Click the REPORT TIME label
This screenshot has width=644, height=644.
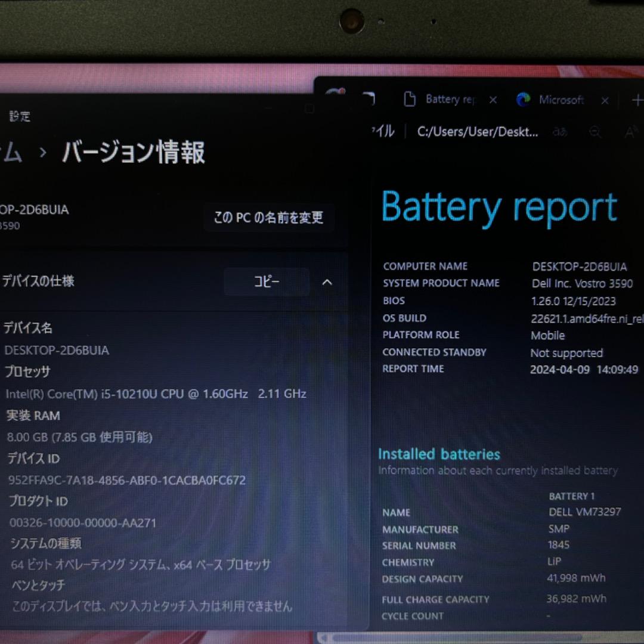coord(413,369)
